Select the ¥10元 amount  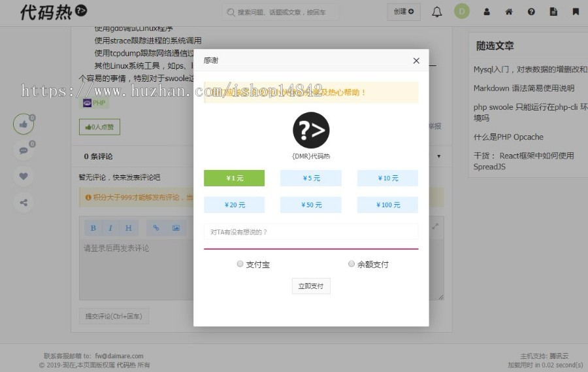point(387,178)
